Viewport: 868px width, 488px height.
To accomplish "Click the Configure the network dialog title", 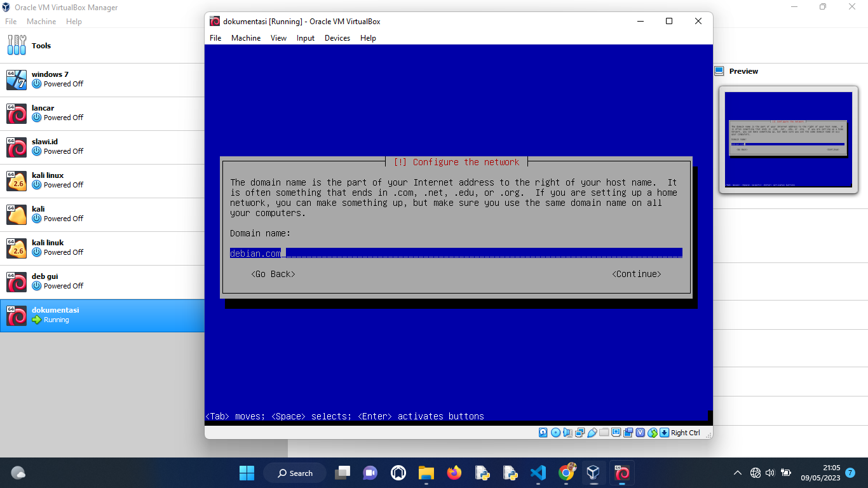I will [x=456, y=162].
